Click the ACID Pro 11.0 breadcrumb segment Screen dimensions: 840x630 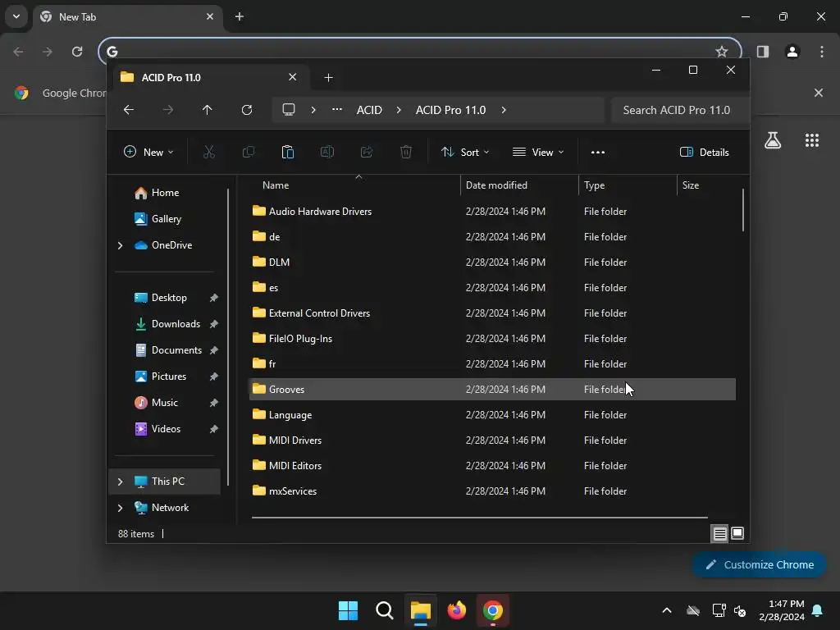click(x=450, y=110)
